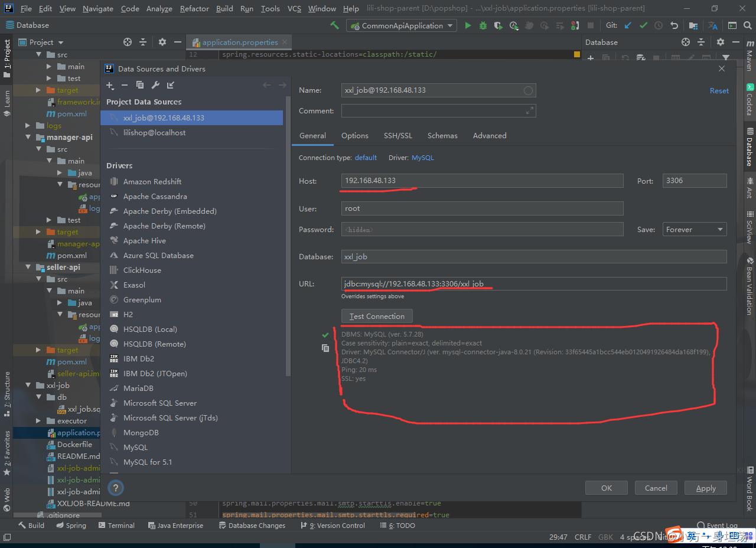Make data source global via arrow icon

[x=171, y=86]
